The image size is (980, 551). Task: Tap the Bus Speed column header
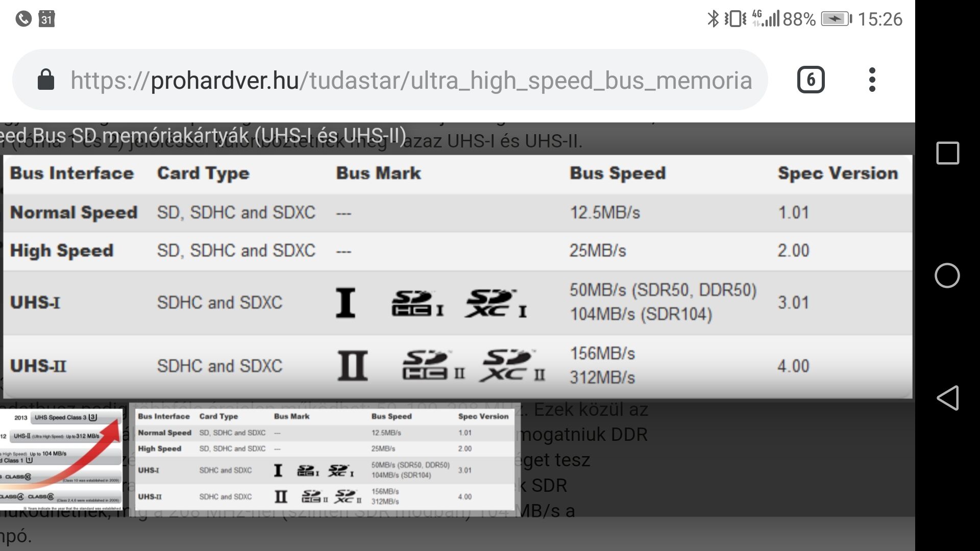click(x=618, y=173)
